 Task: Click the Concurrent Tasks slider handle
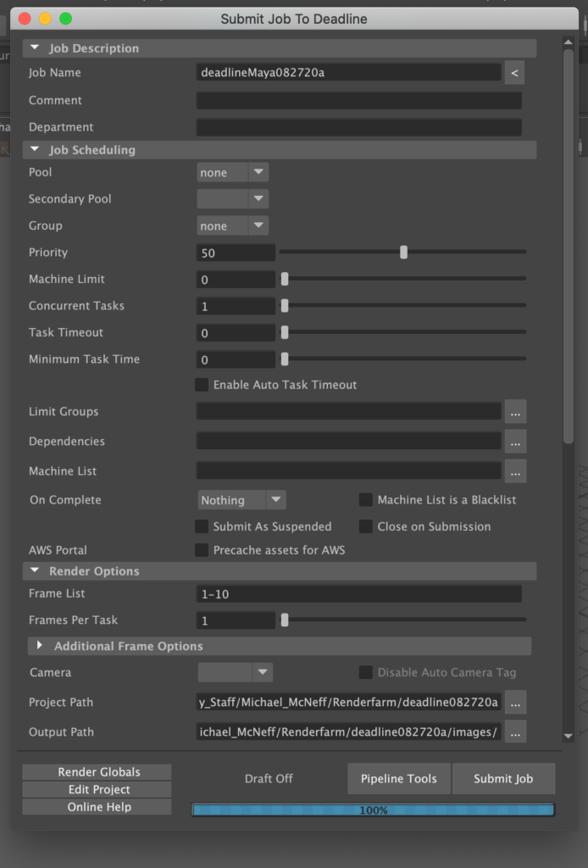point(285,305)
